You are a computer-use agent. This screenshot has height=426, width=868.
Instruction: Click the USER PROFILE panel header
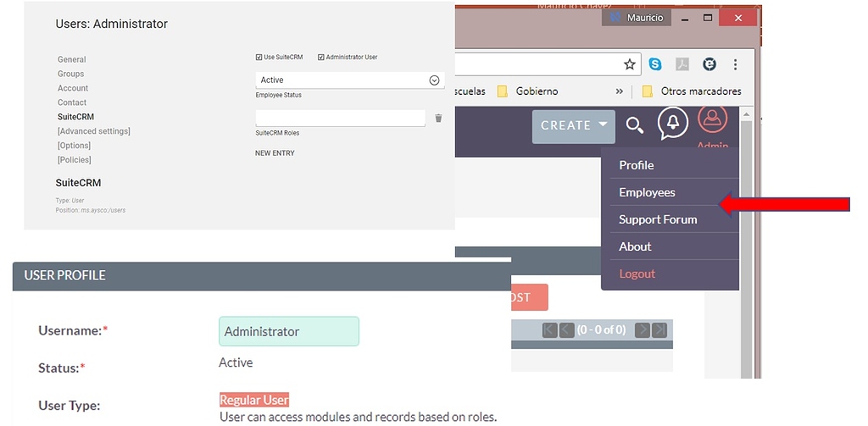(x=261, y=275)
